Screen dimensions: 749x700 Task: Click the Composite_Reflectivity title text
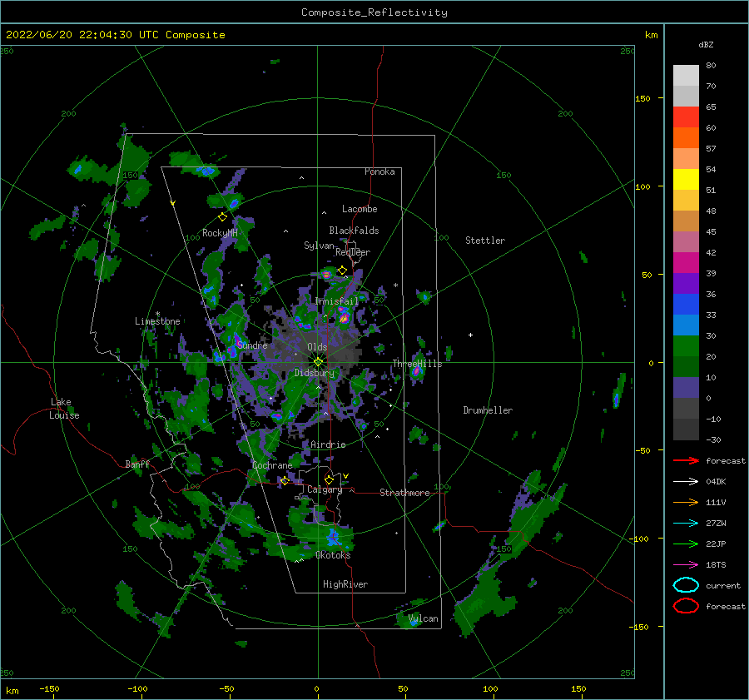coord(374,12)
